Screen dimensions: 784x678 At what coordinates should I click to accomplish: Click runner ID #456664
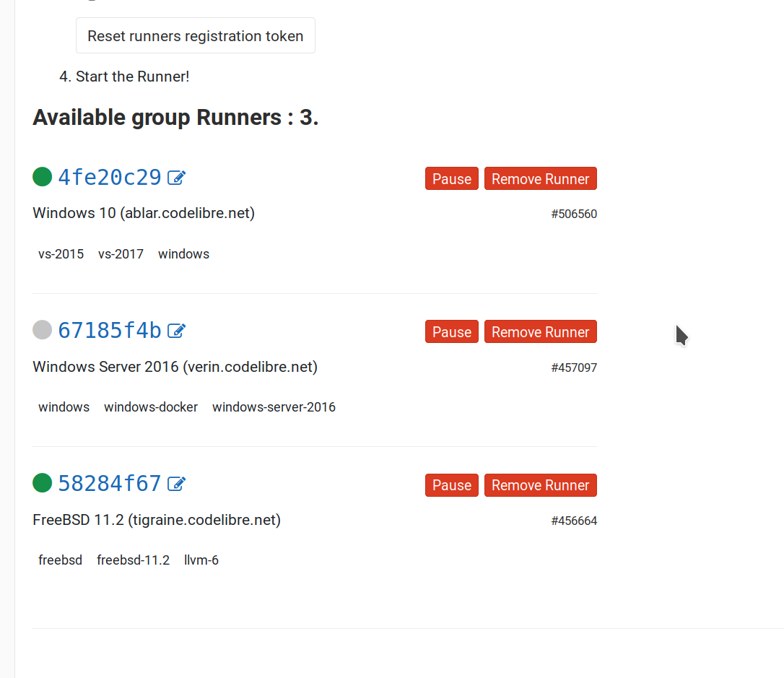(574, 521)
